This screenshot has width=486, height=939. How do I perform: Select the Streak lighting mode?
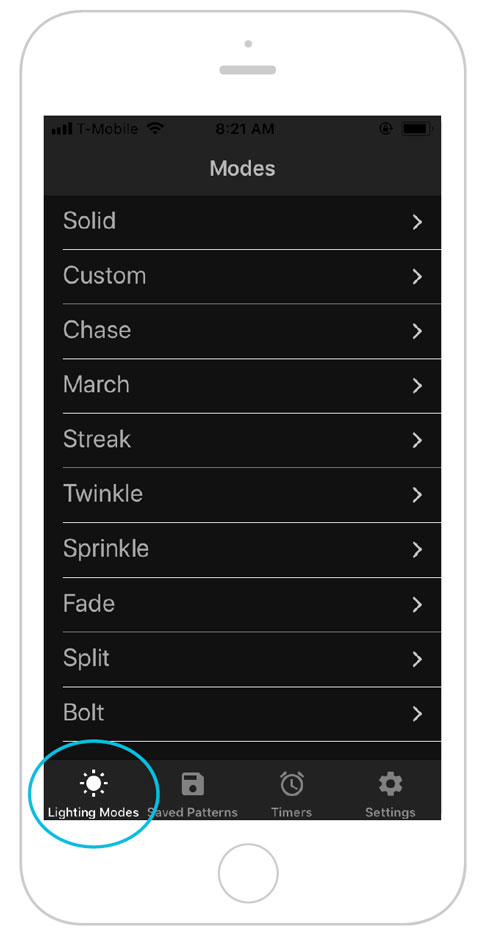coord(242,440)
